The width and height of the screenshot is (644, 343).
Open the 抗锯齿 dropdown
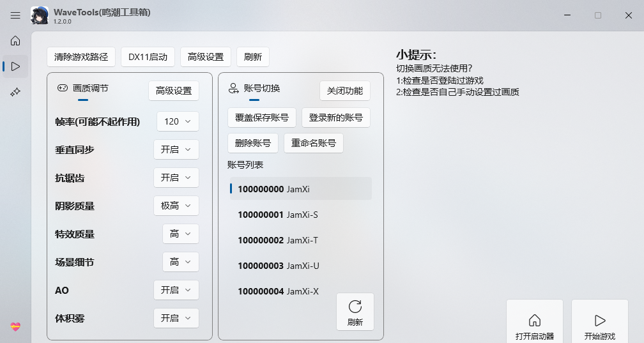pos(176,178)
